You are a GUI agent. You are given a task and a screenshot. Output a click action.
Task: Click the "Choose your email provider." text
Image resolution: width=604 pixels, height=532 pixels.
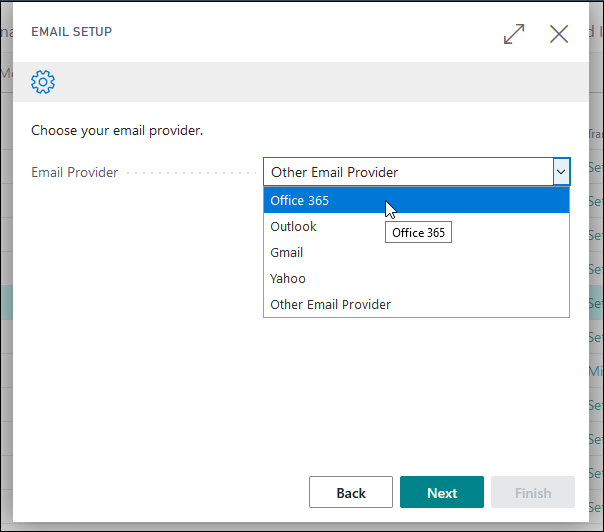(x=117, y=131)
